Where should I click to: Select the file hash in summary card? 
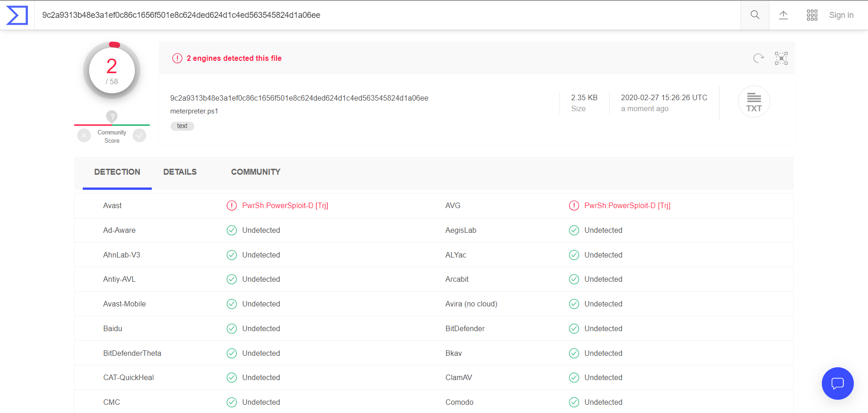pyautogui.click(x=299, y=98)
